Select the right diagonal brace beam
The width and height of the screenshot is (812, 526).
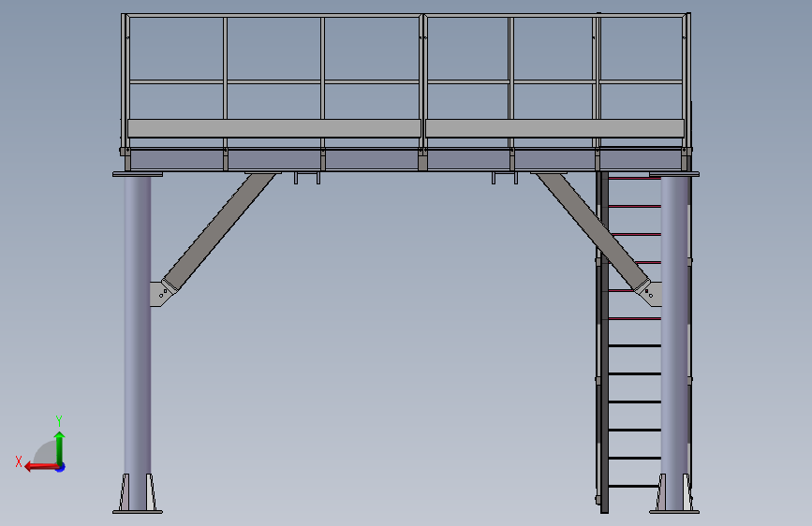click(593, 231)
